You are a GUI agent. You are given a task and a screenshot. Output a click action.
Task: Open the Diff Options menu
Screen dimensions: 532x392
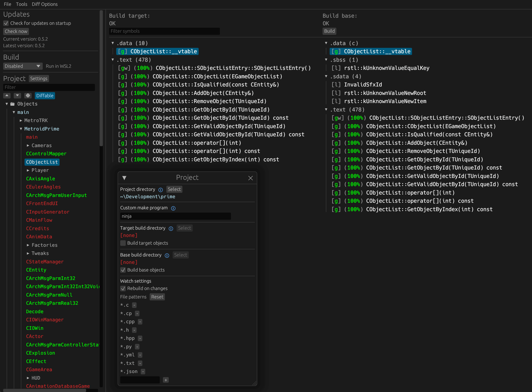tap(45, 4)
